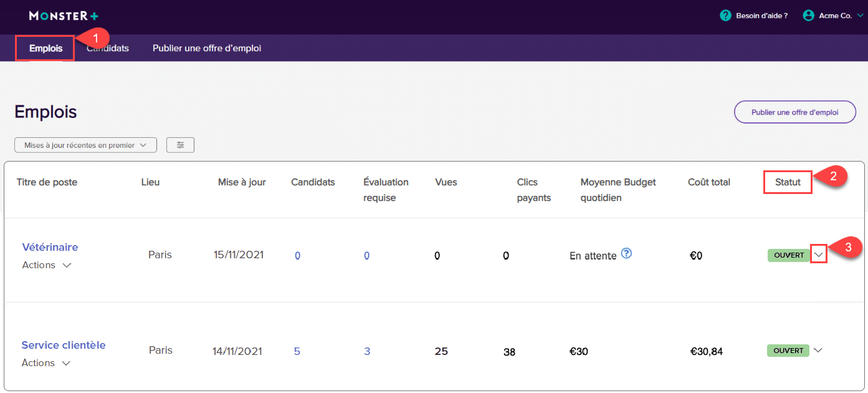Image resolution: width=868 pixels, height=393 pixels.
Task: View the 5 candidates for Service clientèle
Action: point(297,351)
